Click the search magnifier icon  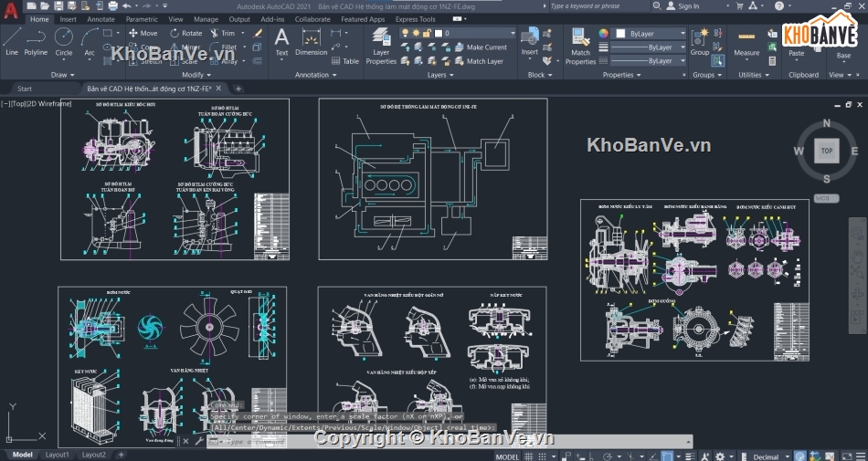657,6
